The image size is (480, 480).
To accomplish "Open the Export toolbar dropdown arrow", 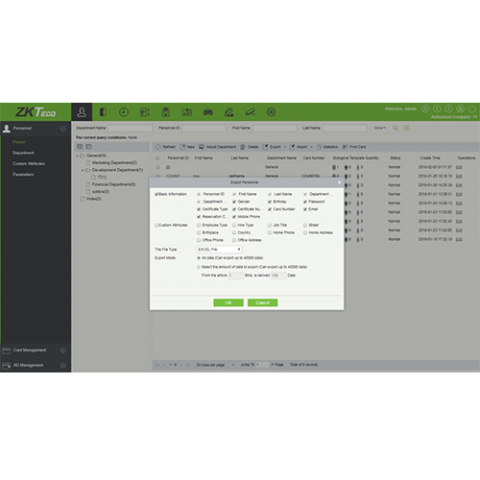I will [285, 147].
